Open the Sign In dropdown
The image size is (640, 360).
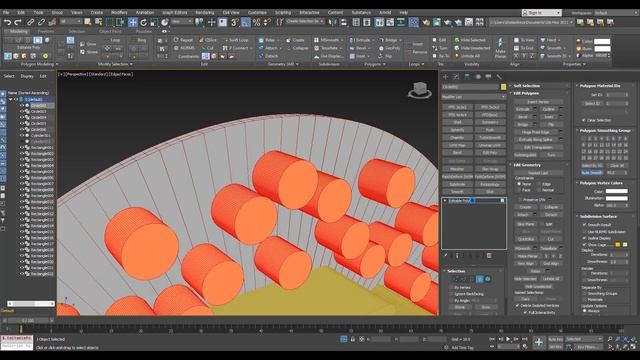tap(541, 13)
